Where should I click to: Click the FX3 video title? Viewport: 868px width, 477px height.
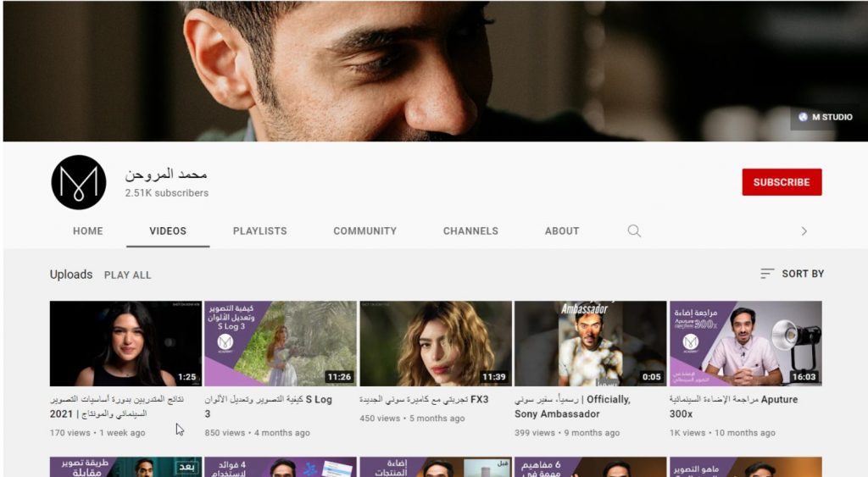point(424,400)
